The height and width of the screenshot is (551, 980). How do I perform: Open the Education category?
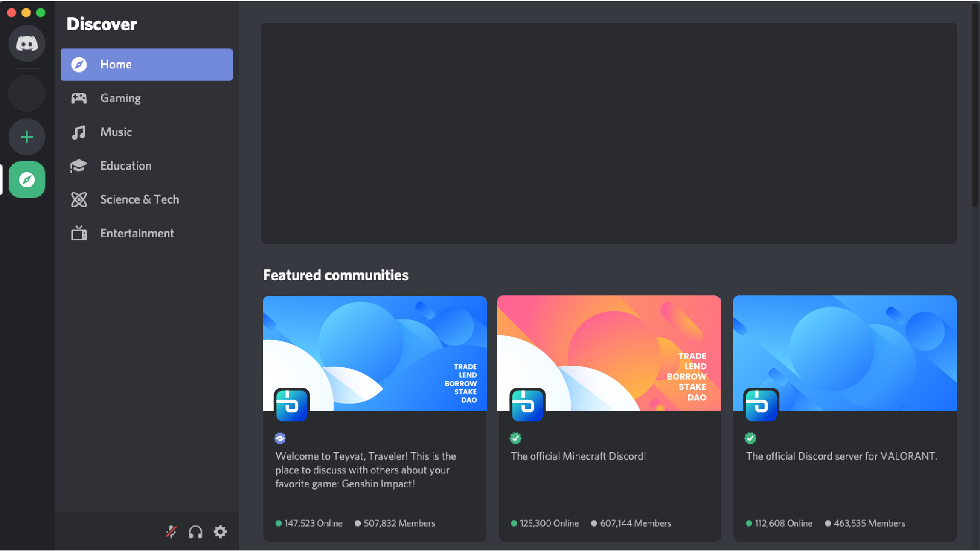coord(126,166)
